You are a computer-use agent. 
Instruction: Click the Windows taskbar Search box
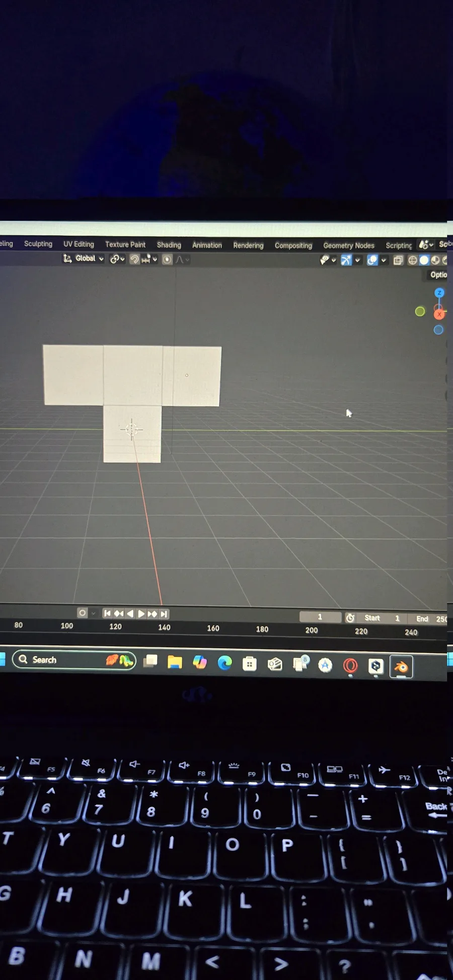74,660
